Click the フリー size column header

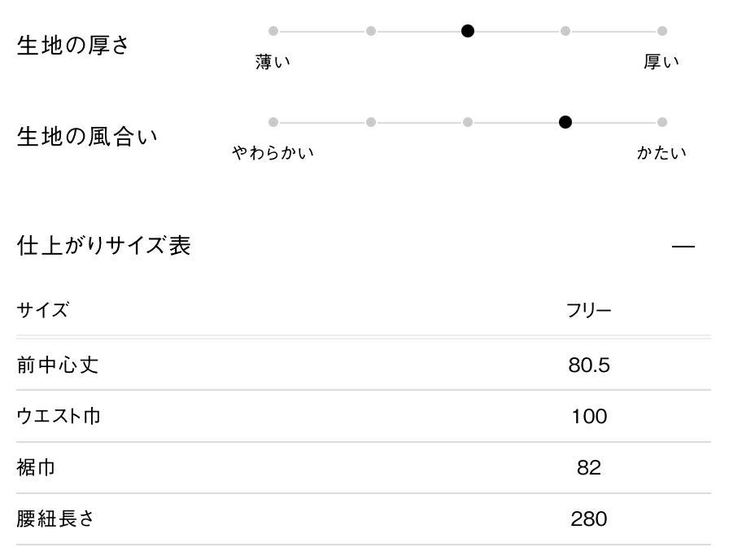(x=589, y=310)
